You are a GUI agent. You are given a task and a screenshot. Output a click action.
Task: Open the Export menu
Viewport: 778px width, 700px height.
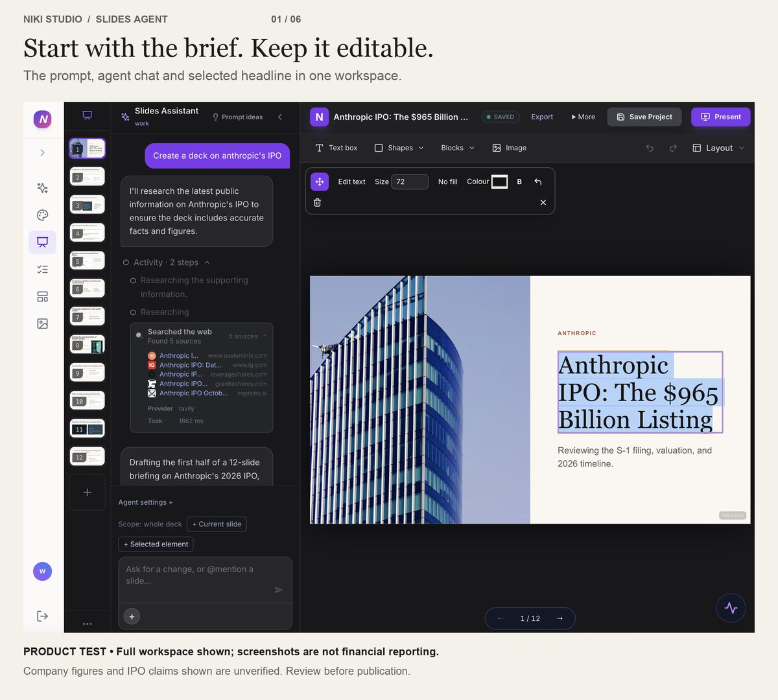542,117
